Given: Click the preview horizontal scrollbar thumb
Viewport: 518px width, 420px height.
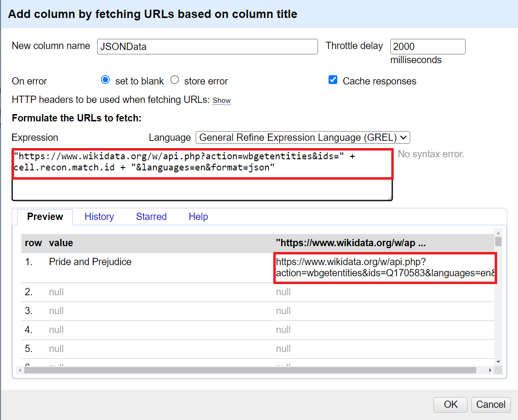Looking at the screenshot, I should tap(250, 370).
